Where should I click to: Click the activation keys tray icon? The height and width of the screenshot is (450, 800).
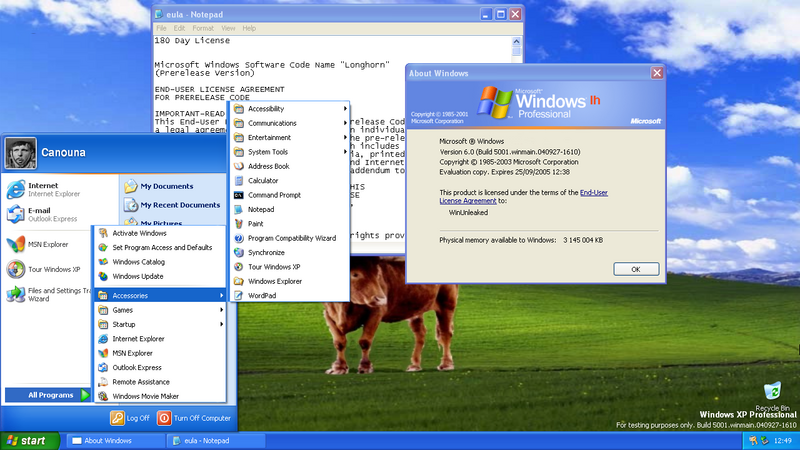[753, 441]
